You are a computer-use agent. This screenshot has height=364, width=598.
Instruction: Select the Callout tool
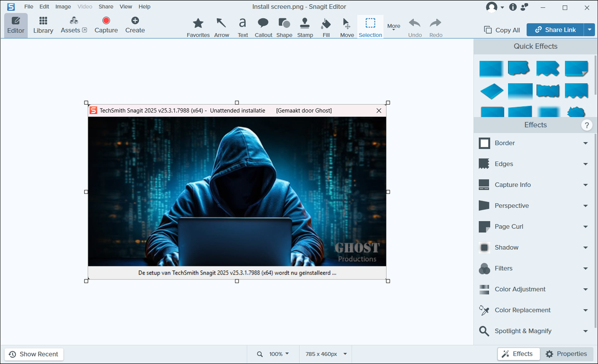[x=263, y=28]
